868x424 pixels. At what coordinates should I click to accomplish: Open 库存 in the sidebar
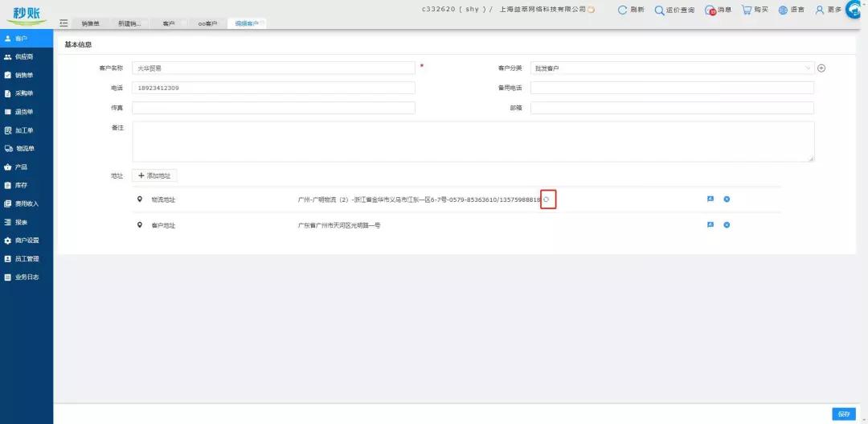[27, 185]
